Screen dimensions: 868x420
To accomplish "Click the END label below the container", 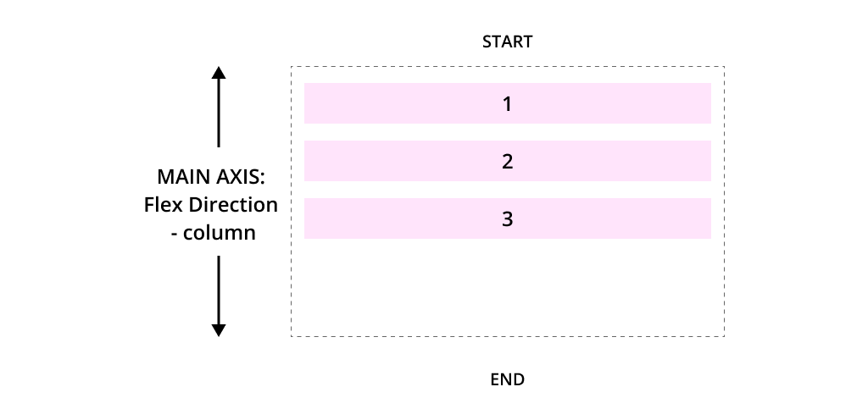I will pos(508,379).
